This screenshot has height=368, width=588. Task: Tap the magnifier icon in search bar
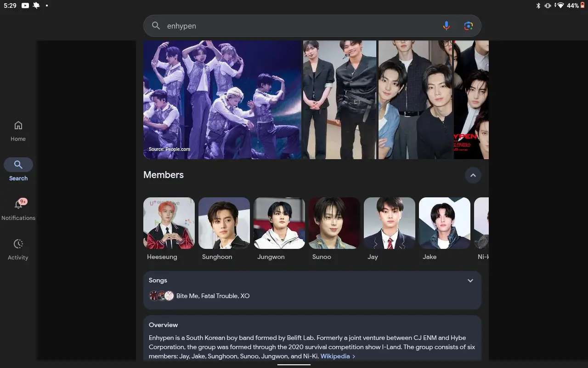(x=156, y=26)
